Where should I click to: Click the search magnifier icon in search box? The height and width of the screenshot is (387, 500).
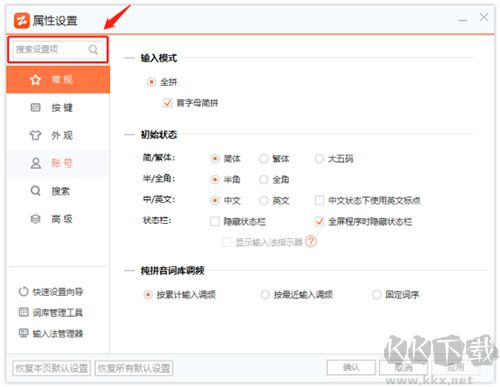coord(93,50)
